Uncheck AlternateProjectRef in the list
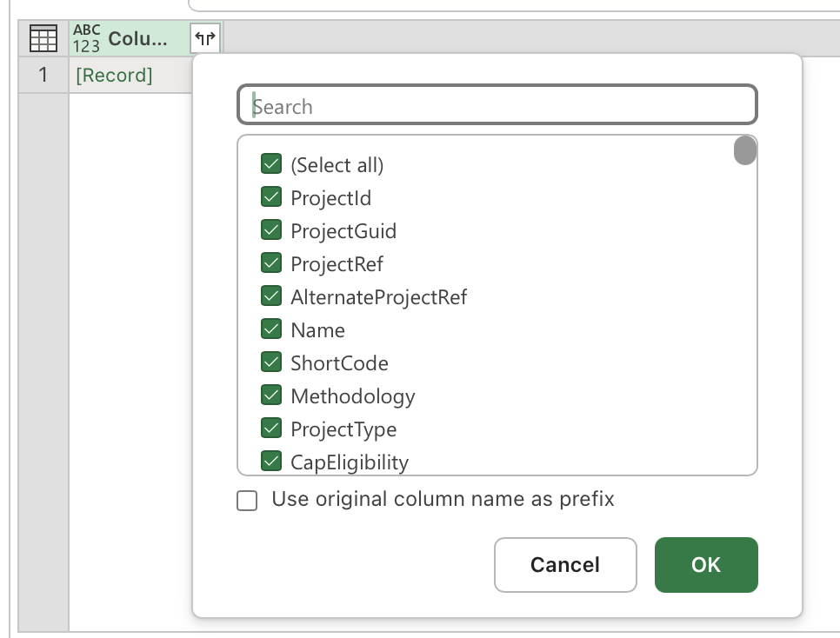Image resolution: width=840 pixels, height=638 pixels. click(x=271, y=296)
